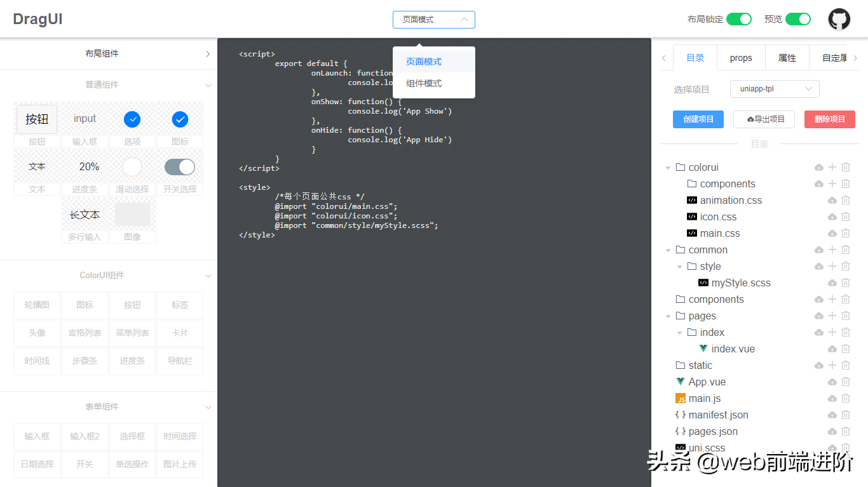The width and height of the screenshot is (868, 487).
Task: Open the GitHub avatar icon
Action: [839, 19]
